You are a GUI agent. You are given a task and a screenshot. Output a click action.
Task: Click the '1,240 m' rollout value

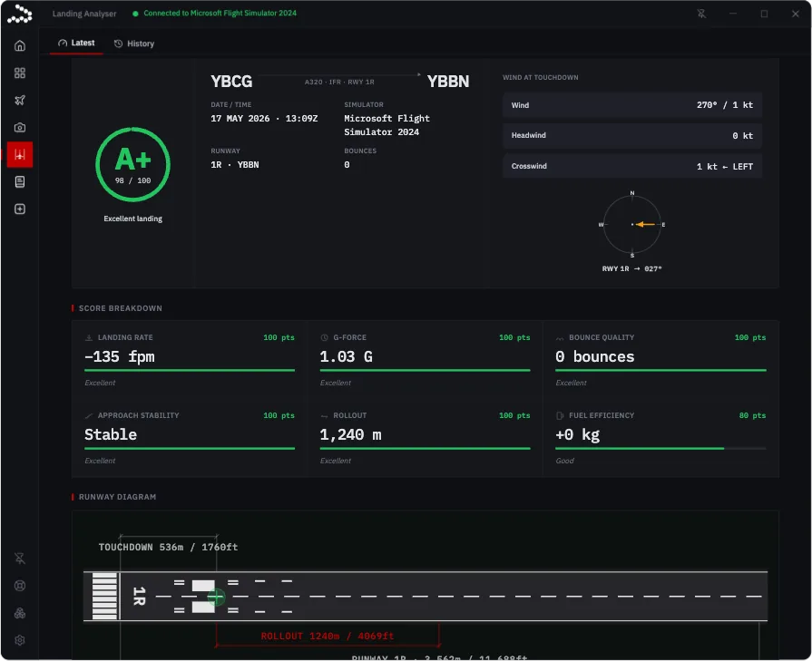tap(350, 435)
